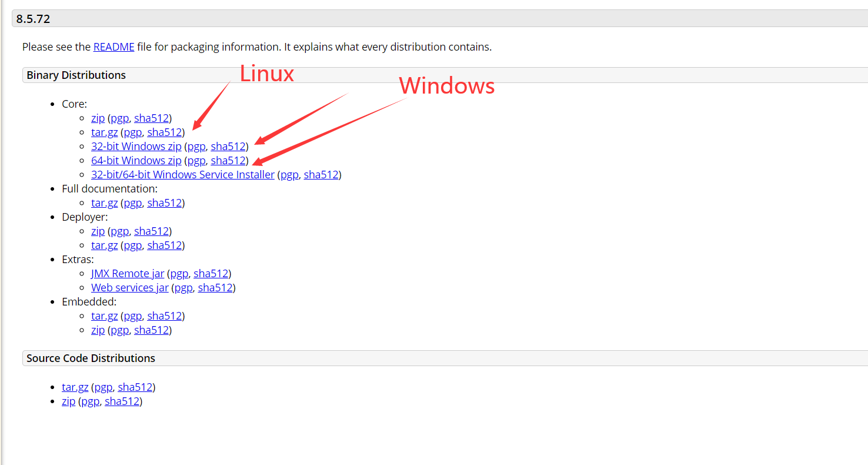This screenshot has width=868, height=465.
Task: Open pgp for Full documentation tar.gz
Action: [x=132, y=203]
